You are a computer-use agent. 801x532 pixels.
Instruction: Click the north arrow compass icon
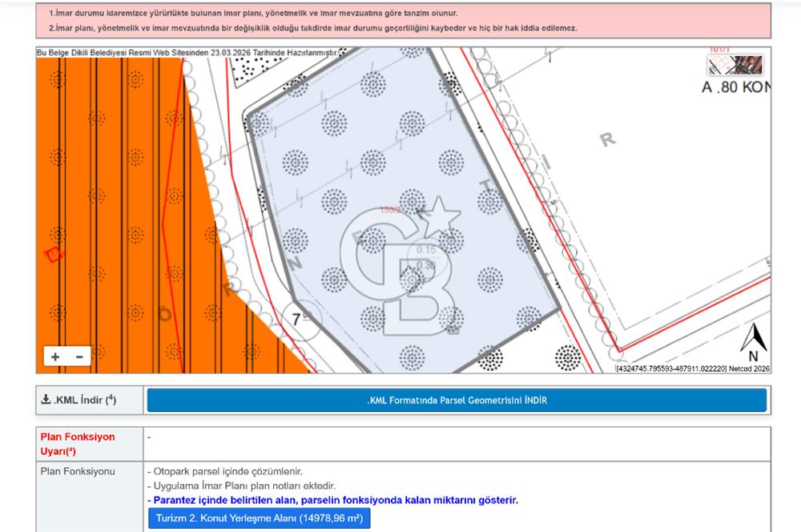(x=753, y=341)
